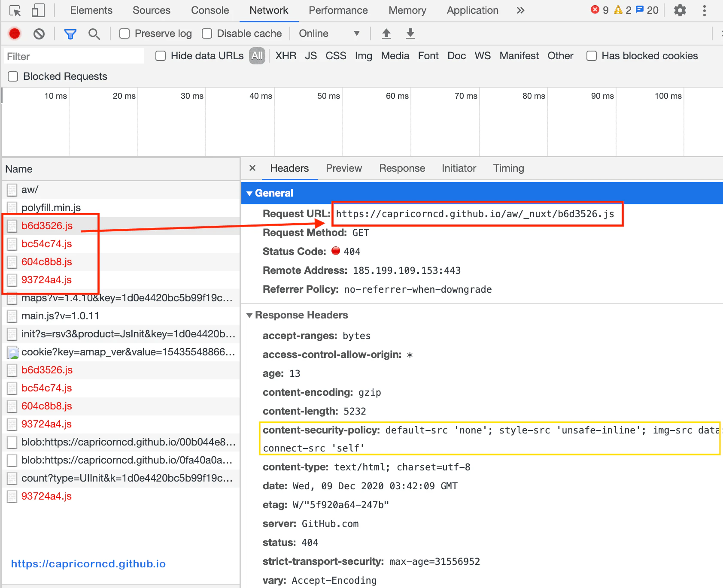The width and height of the screenshot is (723, 588).
Task: Click file icon of aw/ row
Action: [12, 190]
